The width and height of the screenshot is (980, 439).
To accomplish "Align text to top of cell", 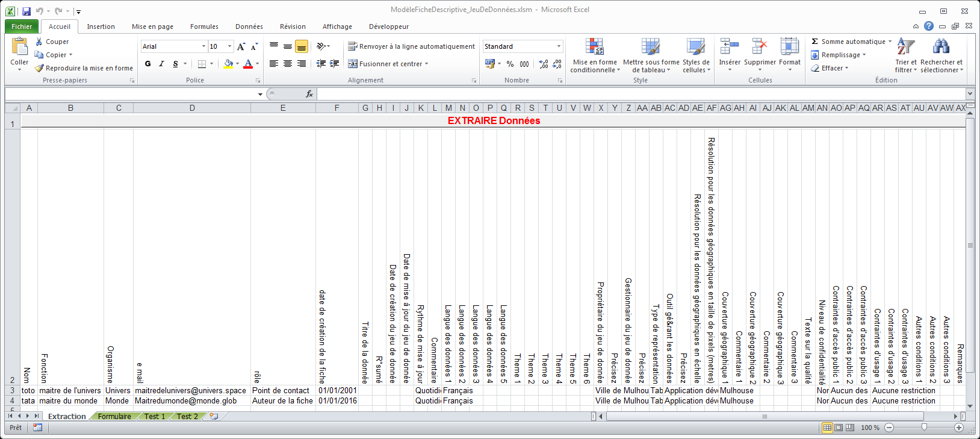I will (274, 46).
